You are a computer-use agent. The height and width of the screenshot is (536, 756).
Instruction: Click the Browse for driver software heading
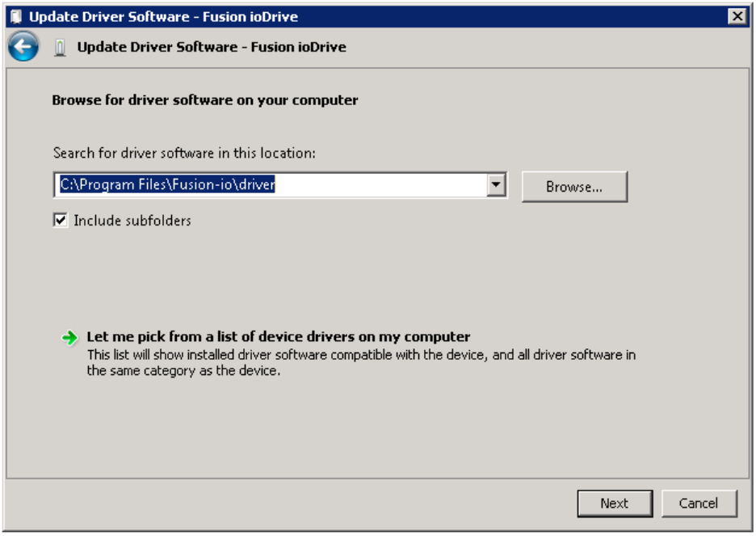click(205, 100)
